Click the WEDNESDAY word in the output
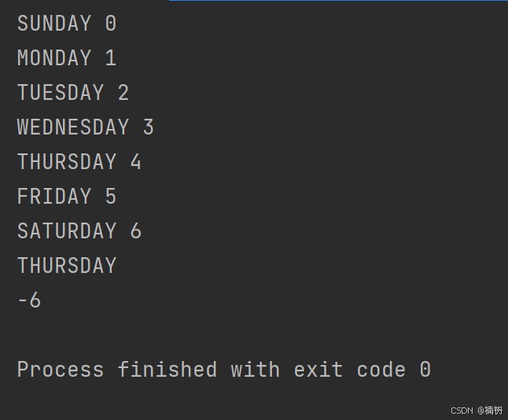 72,127
